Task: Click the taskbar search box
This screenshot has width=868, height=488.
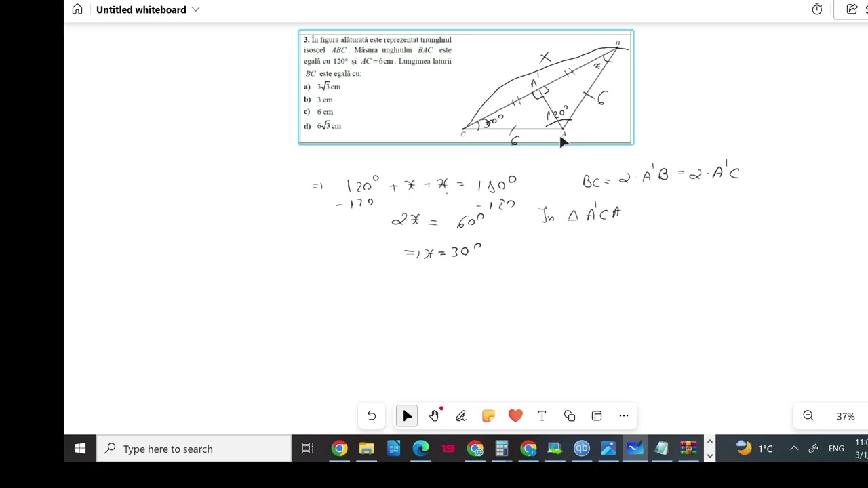Action: [x=194, y=449]
